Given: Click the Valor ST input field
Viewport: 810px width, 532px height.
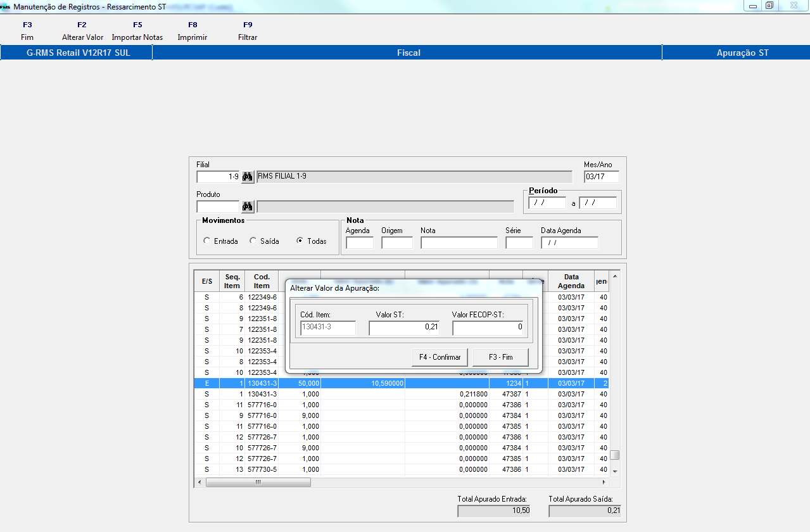Looking at the screenshot, I should click(x=403, y=327).
